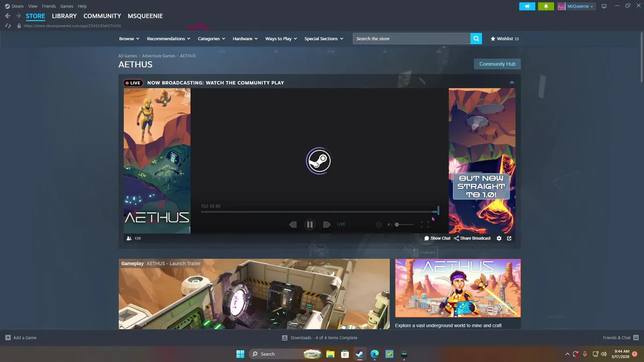Image resolution: width=644 pixels, height=362 pixels.
Task: Show the broadcast chat
Action: [x=437, y=238]
